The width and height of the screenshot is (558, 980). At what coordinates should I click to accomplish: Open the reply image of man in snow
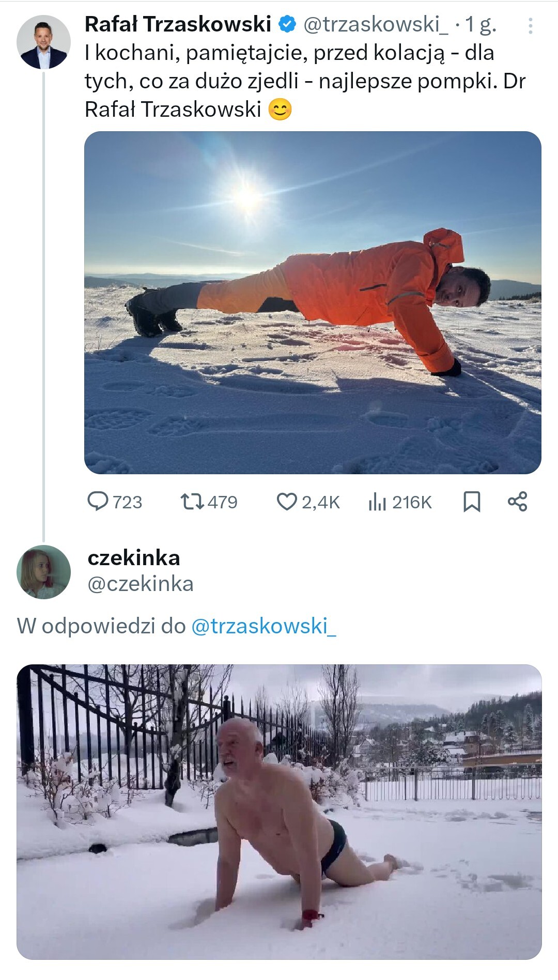pyautogui.click(x=279, y=812)
